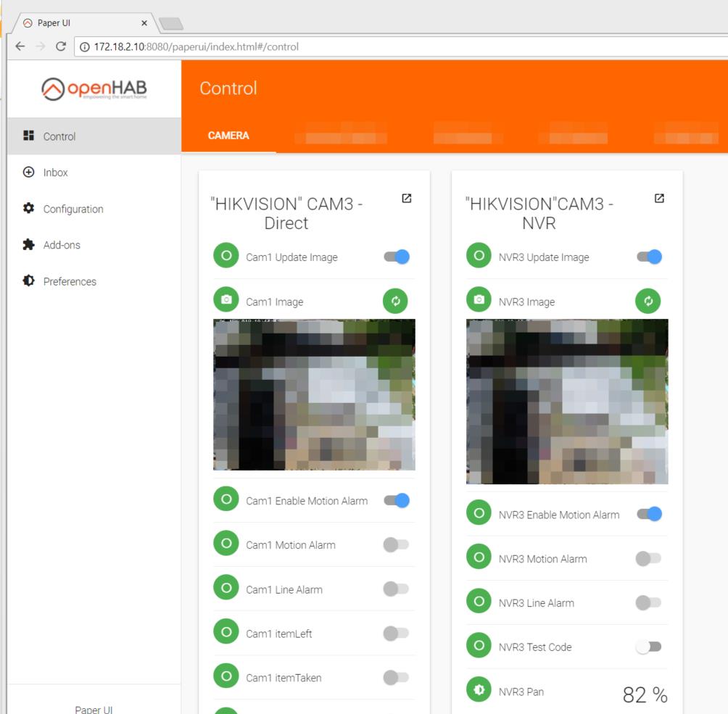
Task: Click the camera icon next to NVR3 Image
Action: pos(479,300)
